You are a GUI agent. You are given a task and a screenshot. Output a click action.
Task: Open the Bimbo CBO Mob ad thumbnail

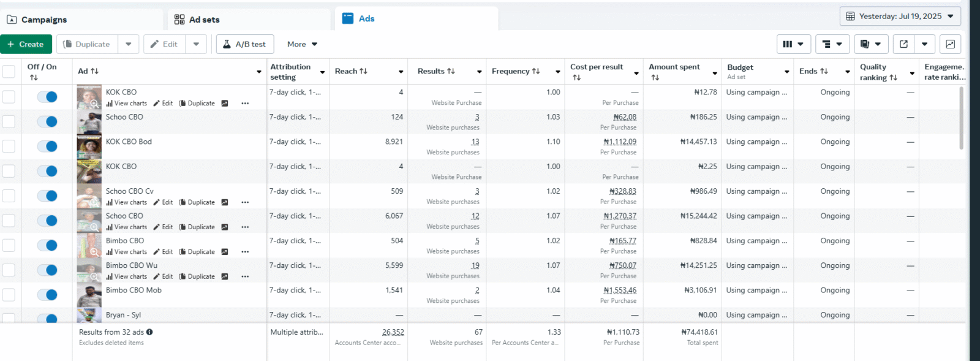pos(89,295)
